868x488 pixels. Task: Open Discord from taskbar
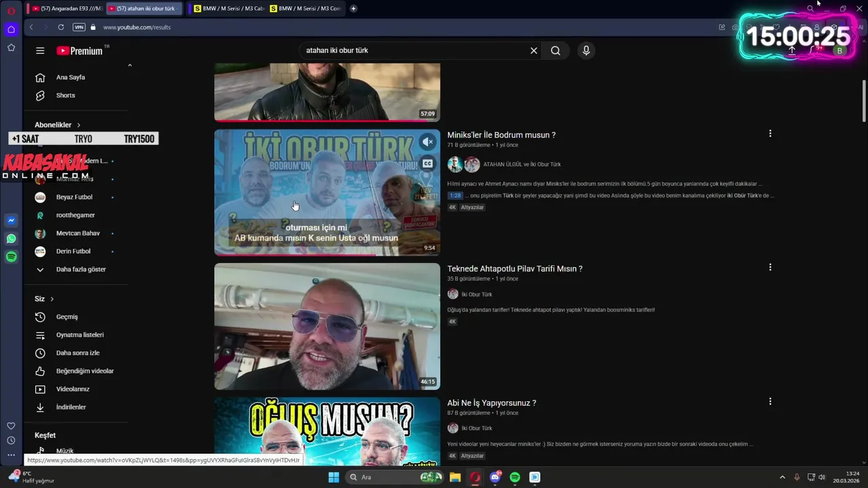pyautogui.click(x=495, y=477)
